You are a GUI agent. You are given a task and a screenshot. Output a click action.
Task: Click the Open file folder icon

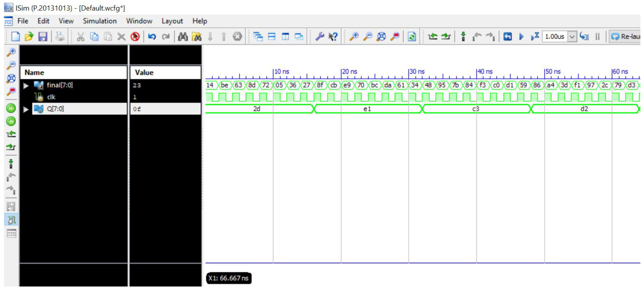29,37
